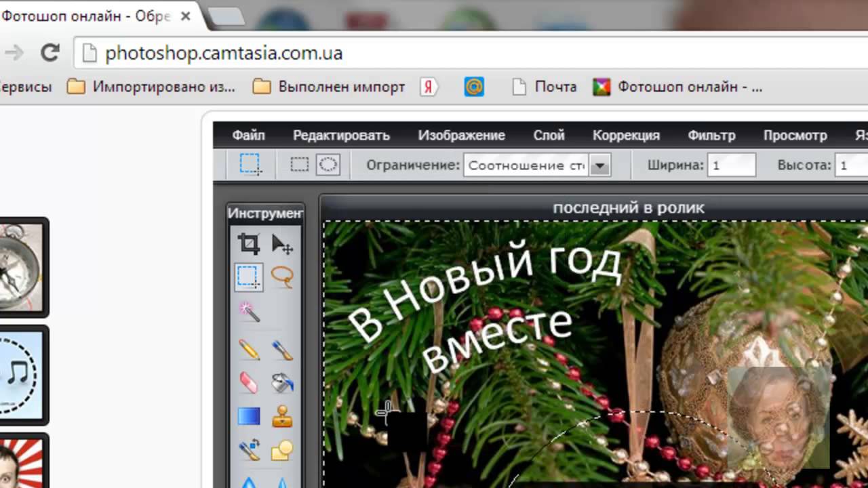
Task: Open the Коррекция menu
Action: pyautogui.click(x=626, y=135)
